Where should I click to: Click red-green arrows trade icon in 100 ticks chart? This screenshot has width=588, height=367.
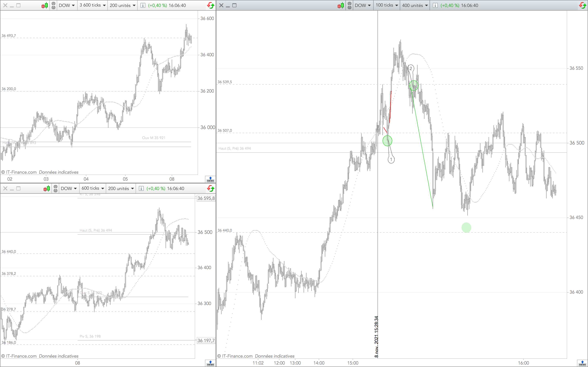[582, 5]
